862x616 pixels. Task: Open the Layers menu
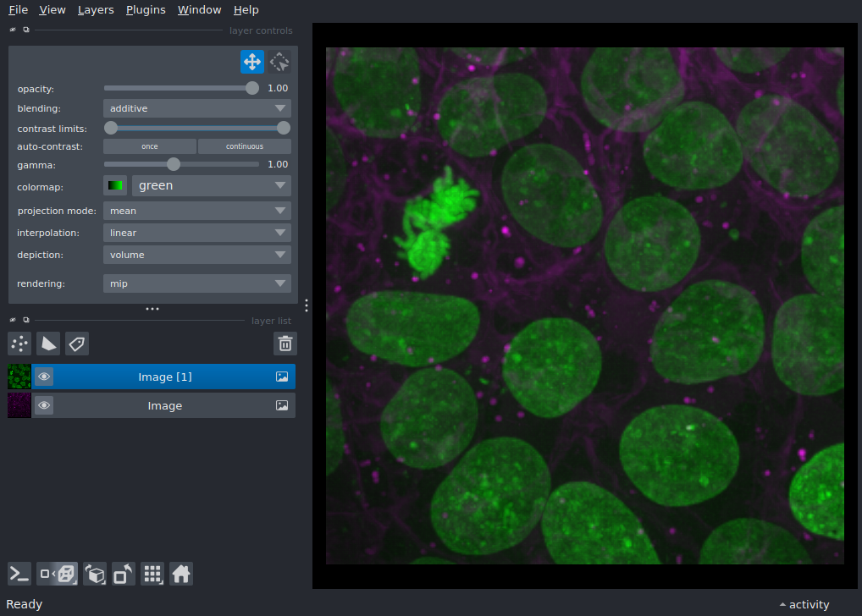(x=96, y=10)
